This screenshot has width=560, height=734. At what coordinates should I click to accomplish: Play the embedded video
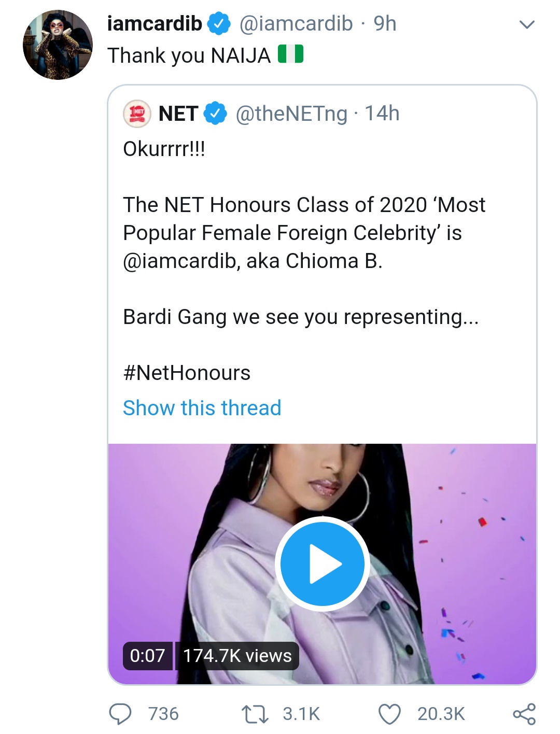(x=322, y=563)
